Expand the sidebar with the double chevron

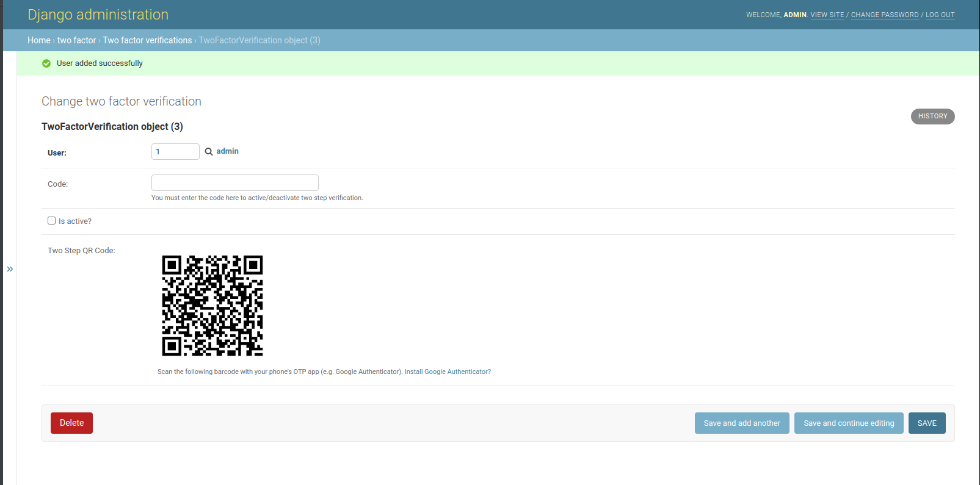10,269
